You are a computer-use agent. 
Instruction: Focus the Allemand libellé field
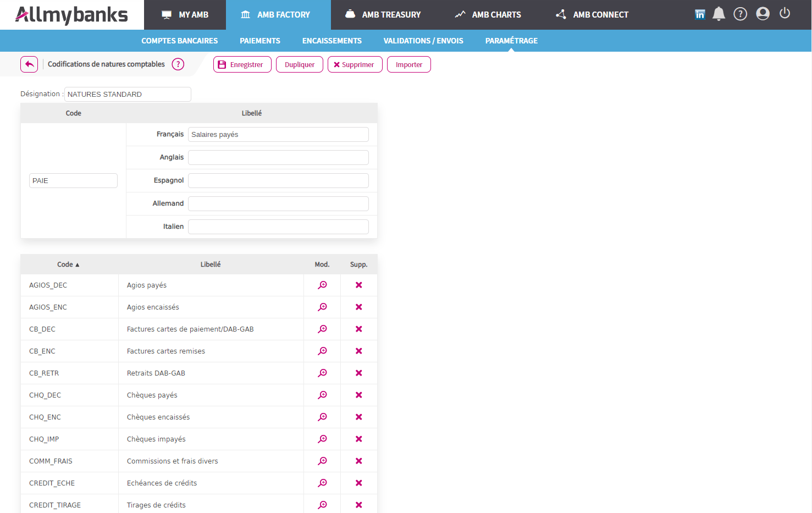coord(278,203)
